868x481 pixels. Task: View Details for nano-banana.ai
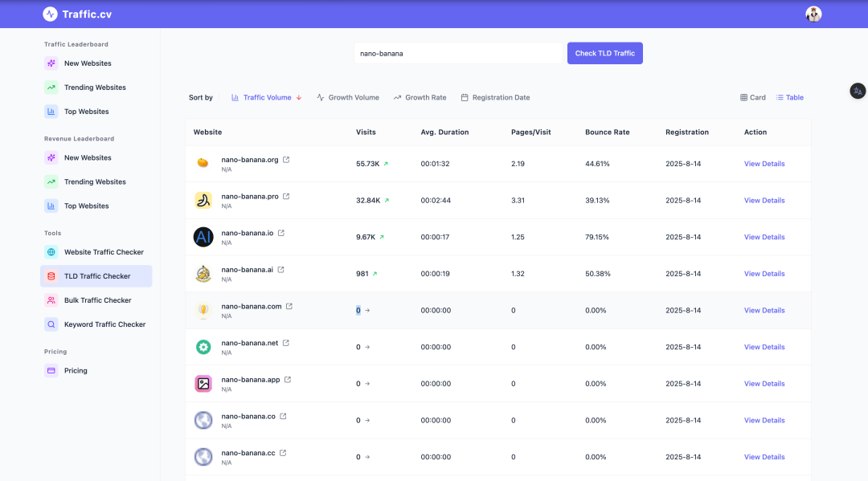coord(764,274)
